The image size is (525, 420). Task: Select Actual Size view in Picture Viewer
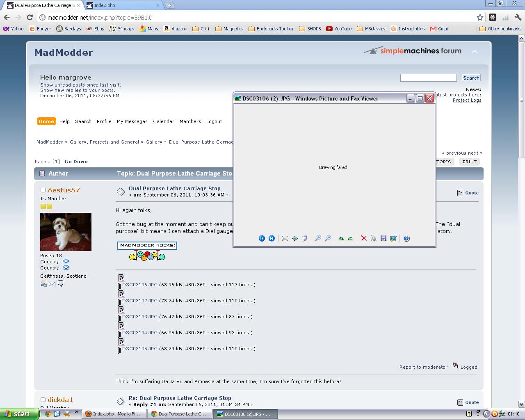295,238
